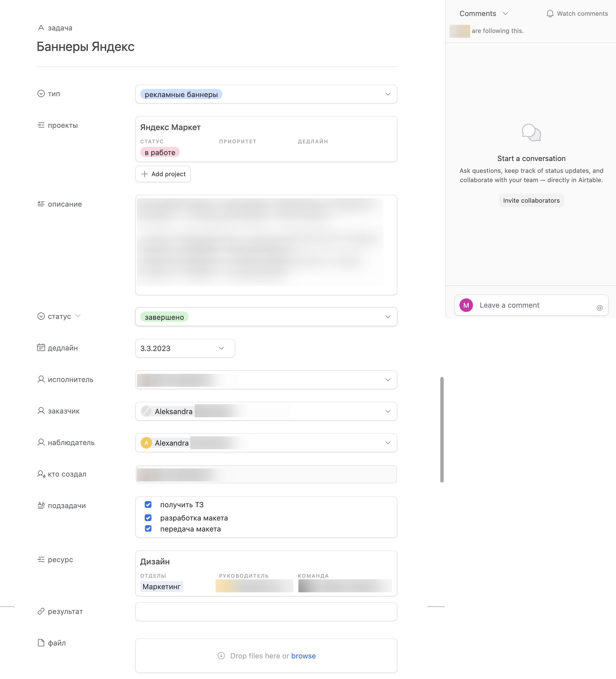The image size is (616, 679).
Task: Click the @ mention icon in comment box
Action: [599, 307]
